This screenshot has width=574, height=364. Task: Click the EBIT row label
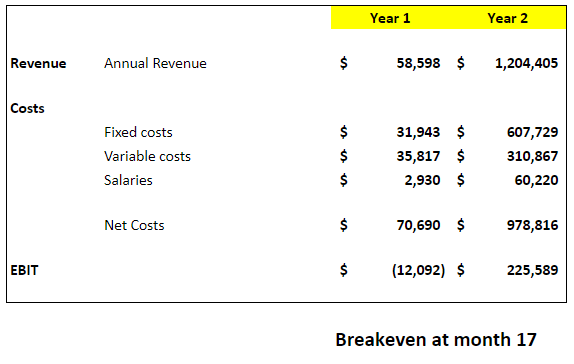point(24,270)
